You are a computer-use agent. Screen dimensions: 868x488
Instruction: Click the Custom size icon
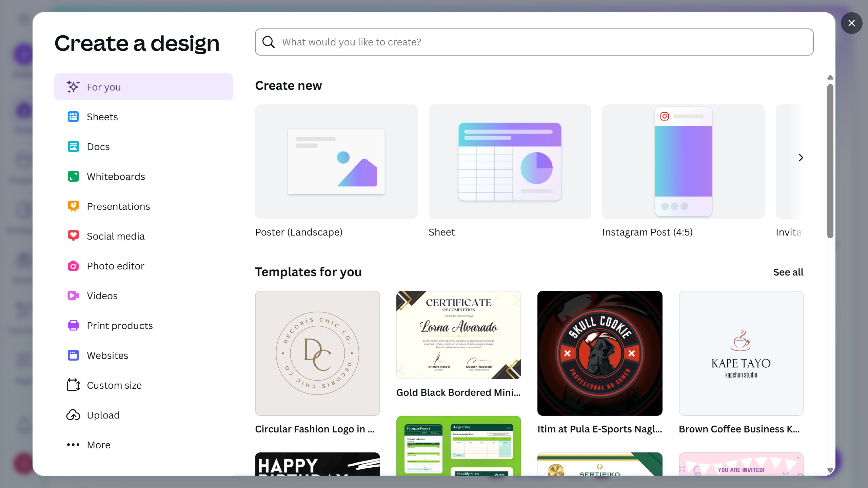click(x=73, y=385)
